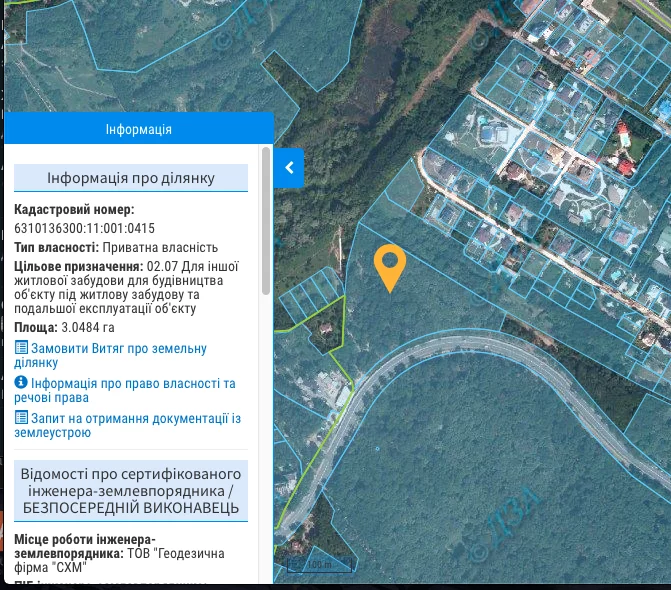The image size is (671, 590).
Task: Collapse the information panel with the chevron button
Action: 289,168
